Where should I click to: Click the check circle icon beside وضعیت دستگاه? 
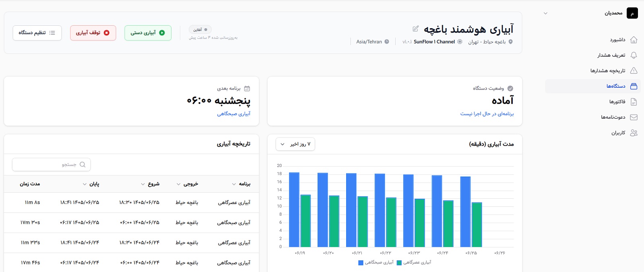coord(510,89)
